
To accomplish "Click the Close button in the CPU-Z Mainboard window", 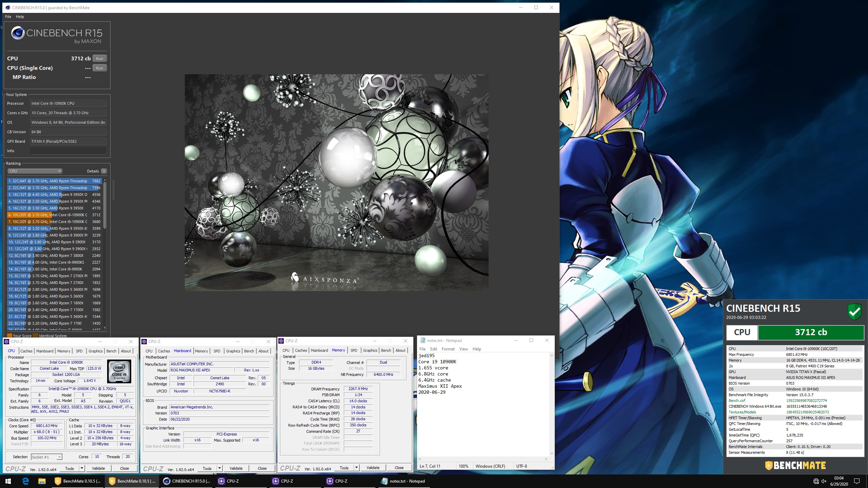I will 262,468.
